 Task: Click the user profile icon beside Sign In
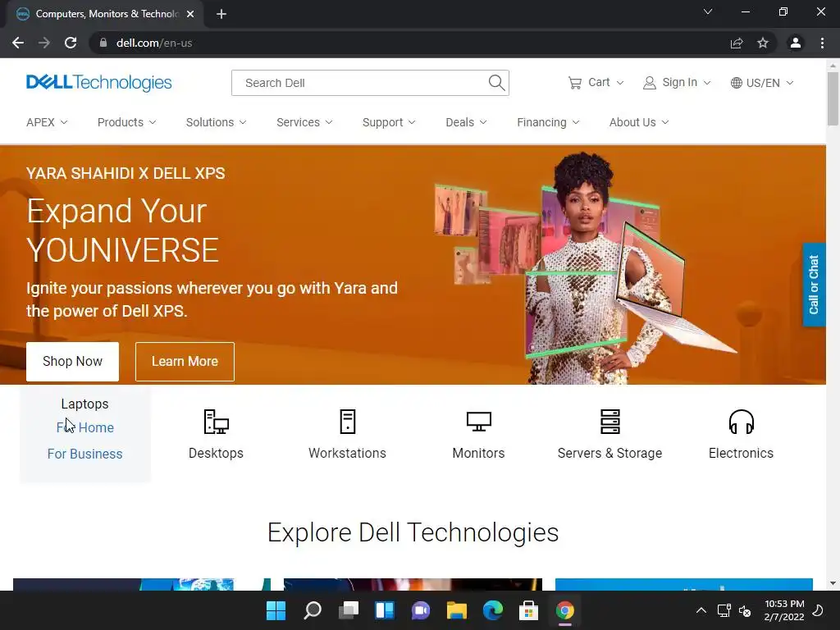[x=650, y=83]
